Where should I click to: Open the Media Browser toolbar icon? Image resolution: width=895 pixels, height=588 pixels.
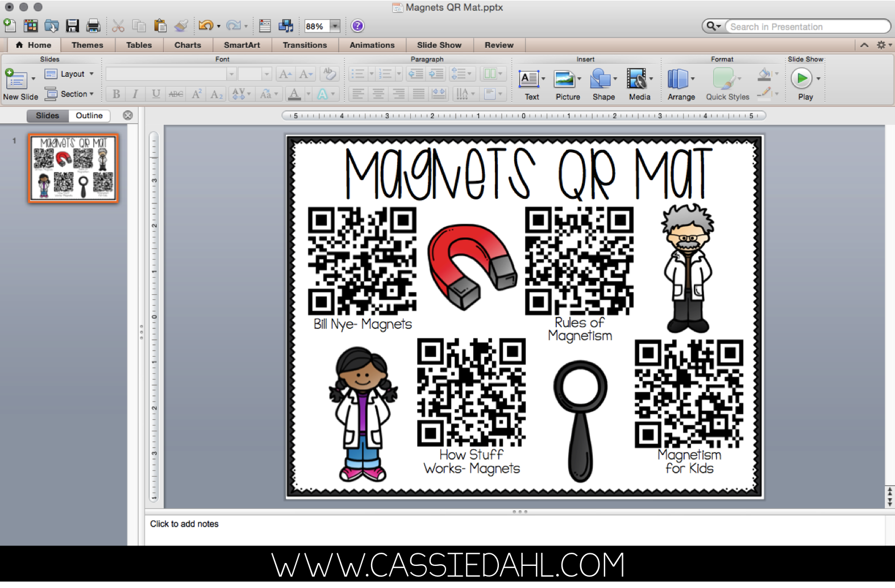(x=286, y=26)
